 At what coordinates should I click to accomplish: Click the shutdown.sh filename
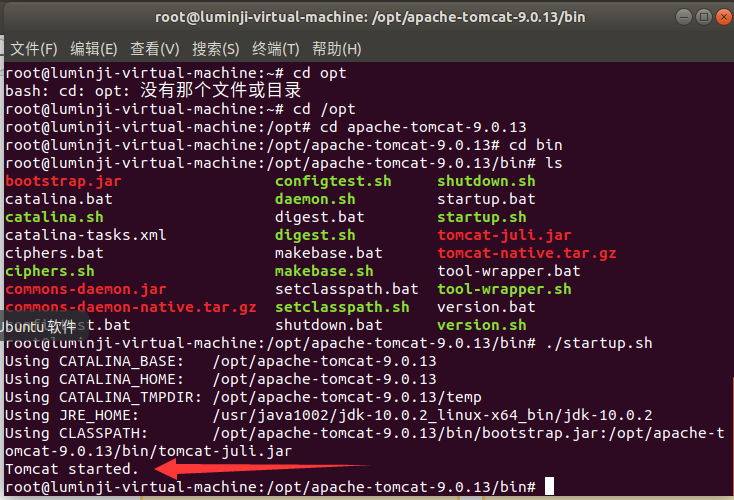pyautogui.click(x=486, y=181)
